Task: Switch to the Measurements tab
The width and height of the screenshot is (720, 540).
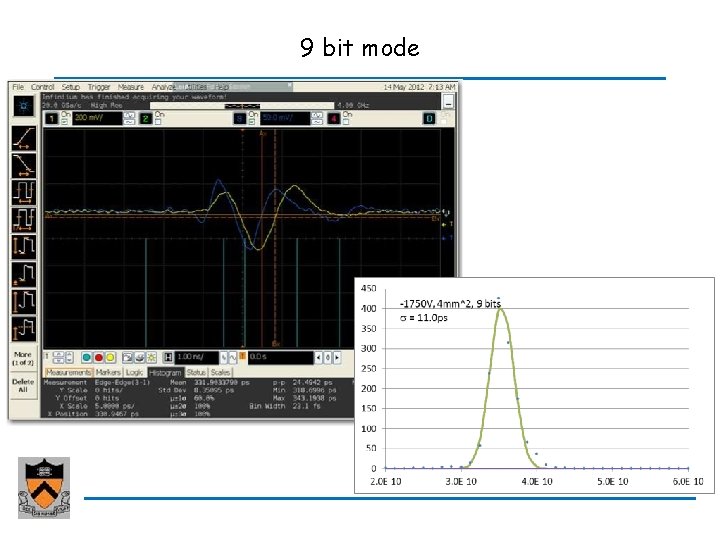Action: 68,372
